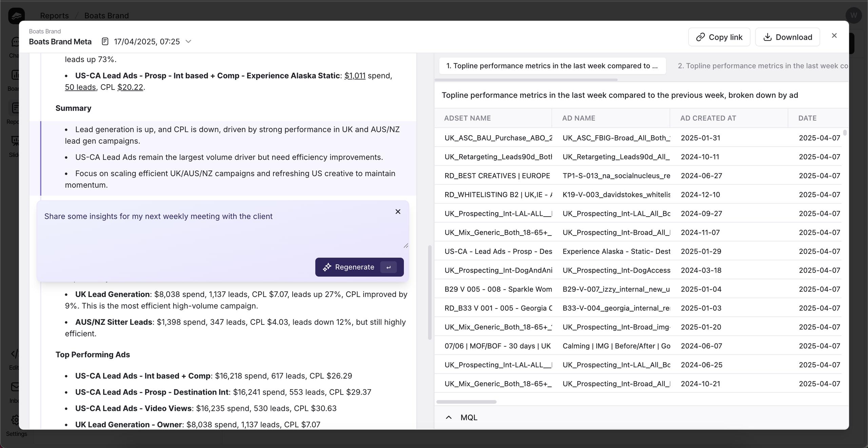Click the Download button
This screenshot has width=868, height=448.
click(787, 37)
